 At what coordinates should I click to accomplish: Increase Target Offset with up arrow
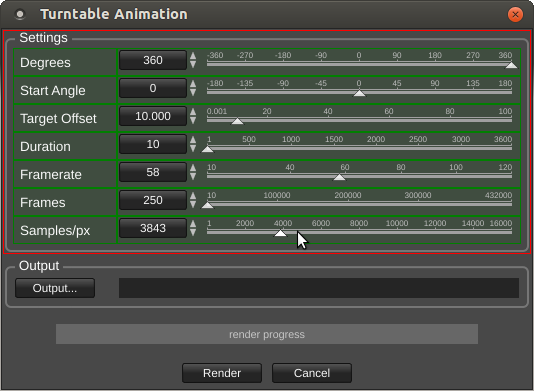(x=193, y=112)
